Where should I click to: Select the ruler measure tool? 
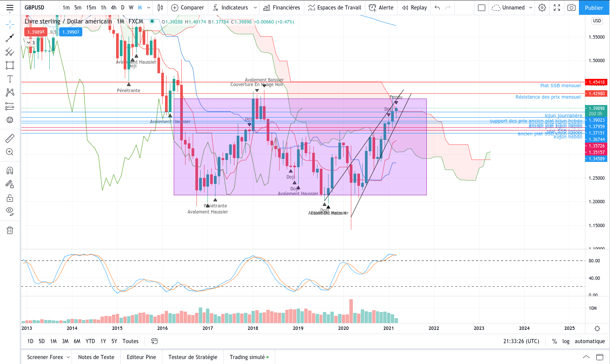point(10,138)
